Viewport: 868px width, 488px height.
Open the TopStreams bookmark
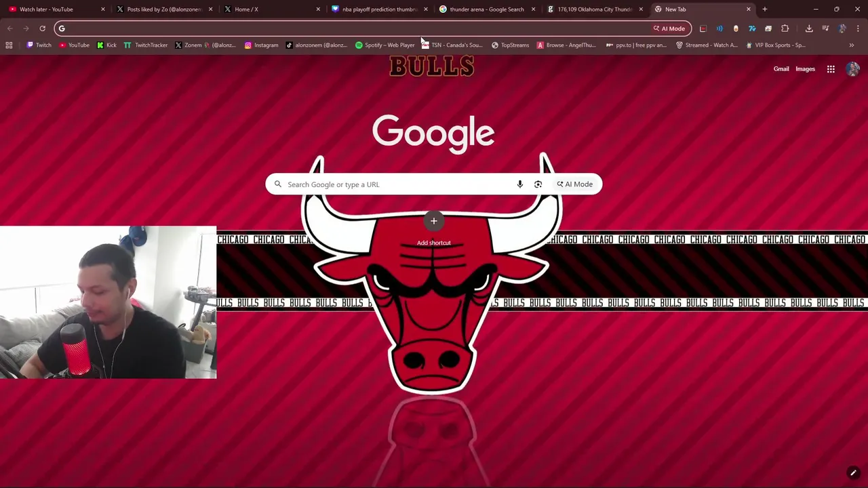(510, 45)
